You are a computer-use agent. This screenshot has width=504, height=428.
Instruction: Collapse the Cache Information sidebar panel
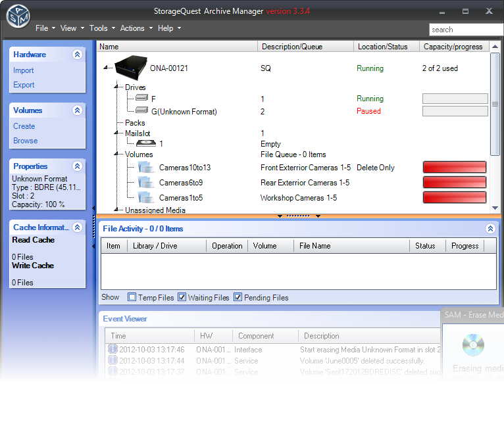point(77,227)
